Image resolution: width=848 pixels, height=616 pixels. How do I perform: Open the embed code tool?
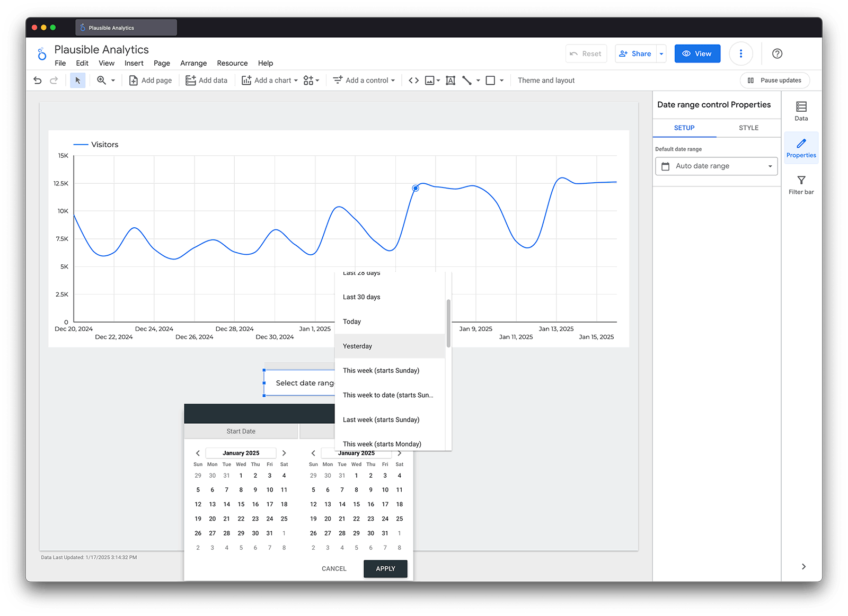[x=414, y=80]
